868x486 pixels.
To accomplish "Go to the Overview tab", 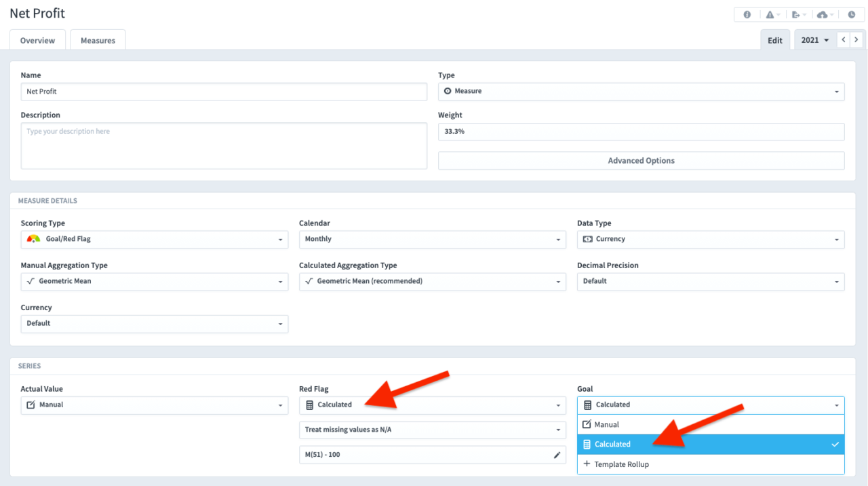I will [37, 40].
